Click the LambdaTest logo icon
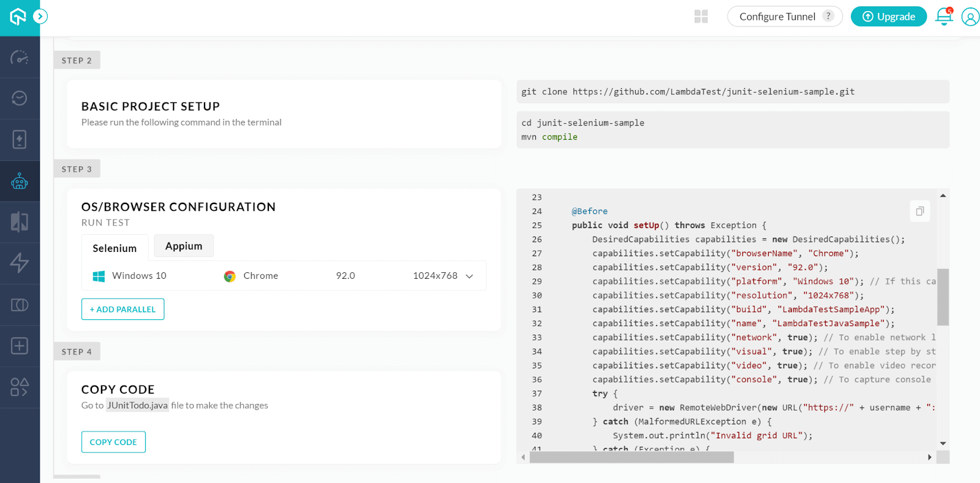 pos(18,17)
